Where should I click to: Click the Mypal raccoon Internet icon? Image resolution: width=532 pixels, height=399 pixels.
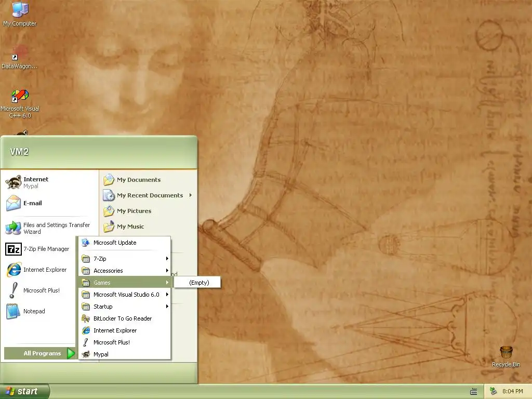coord(14,182)
